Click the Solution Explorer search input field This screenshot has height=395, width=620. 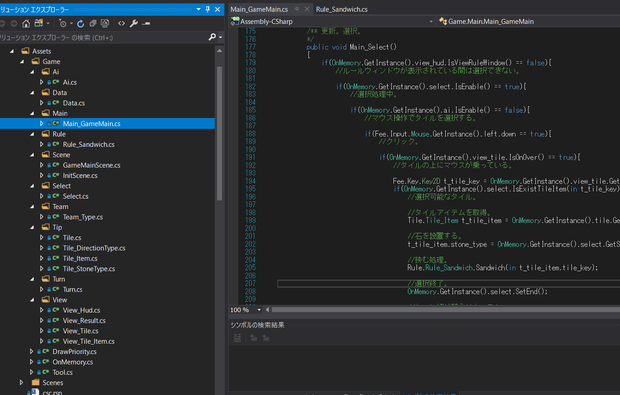pyautogui.click(x=103, y=38)
